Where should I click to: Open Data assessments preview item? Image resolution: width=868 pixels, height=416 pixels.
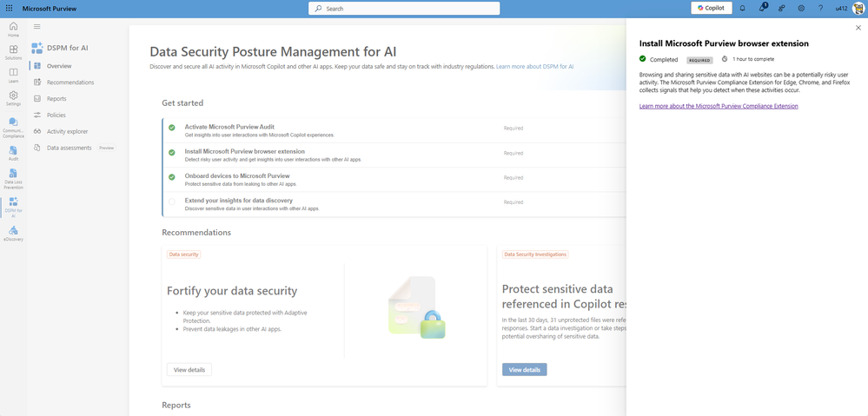[70, 148]
